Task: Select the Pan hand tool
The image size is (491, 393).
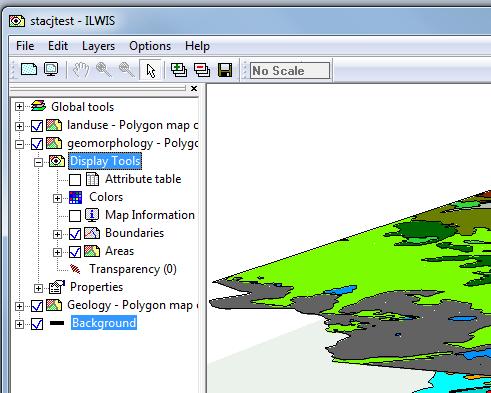Action: coord(81,70)
